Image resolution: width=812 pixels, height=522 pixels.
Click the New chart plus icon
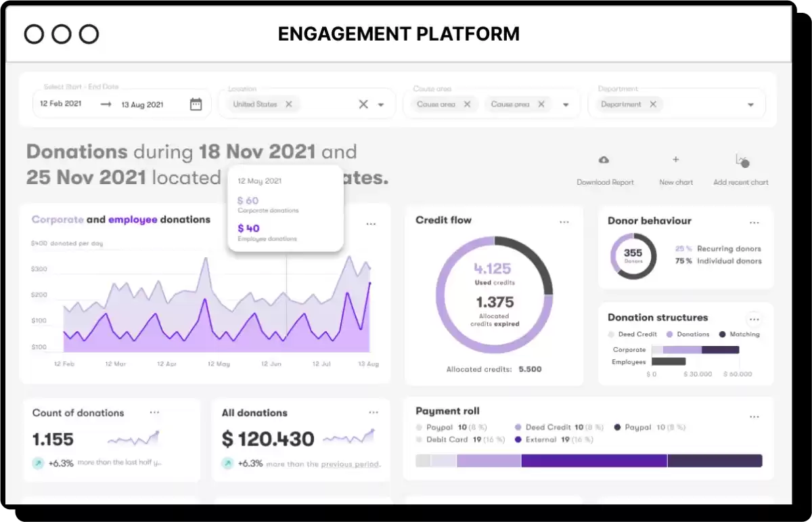click(x=675, y=160)
